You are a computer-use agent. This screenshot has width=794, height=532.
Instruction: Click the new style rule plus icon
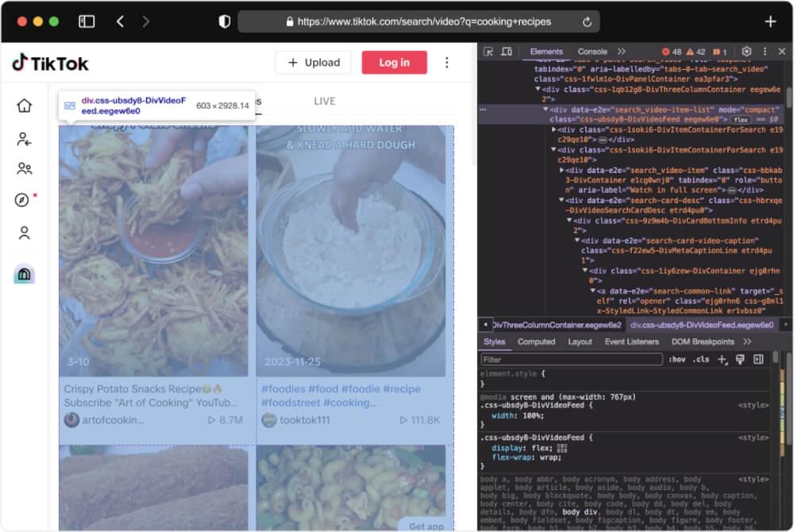pyautogui.click(x=722, y=360)
